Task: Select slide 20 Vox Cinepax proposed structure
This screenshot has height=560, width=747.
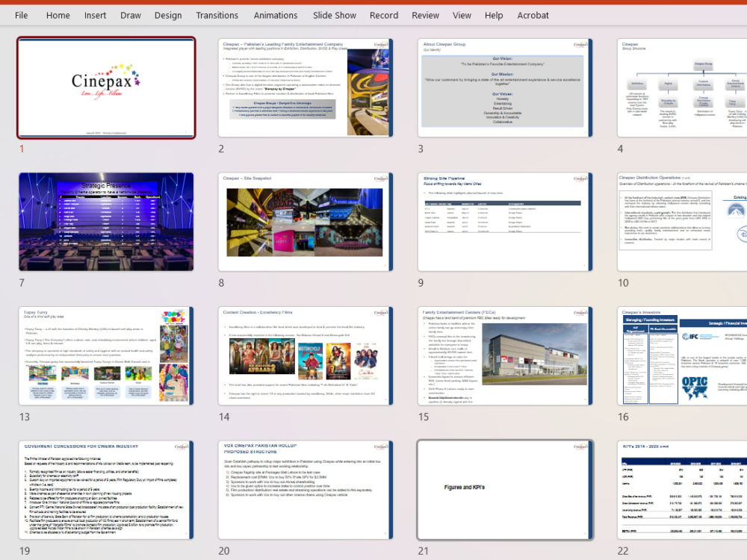Action: [306, 490]
